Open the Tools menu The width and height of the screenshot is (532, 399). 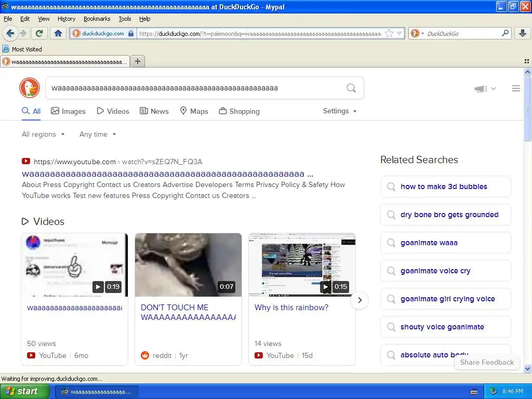pos(125,19)
